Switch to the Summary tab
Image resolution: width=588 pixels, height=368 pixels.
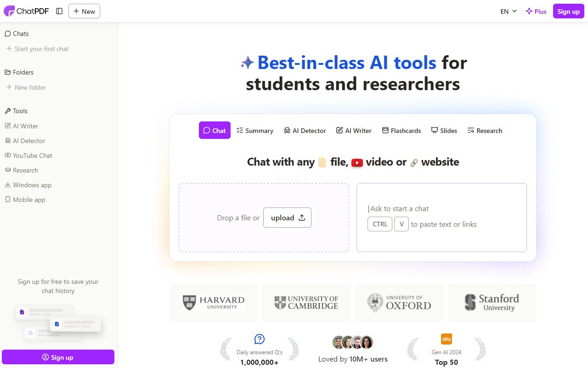coord(255,130)
